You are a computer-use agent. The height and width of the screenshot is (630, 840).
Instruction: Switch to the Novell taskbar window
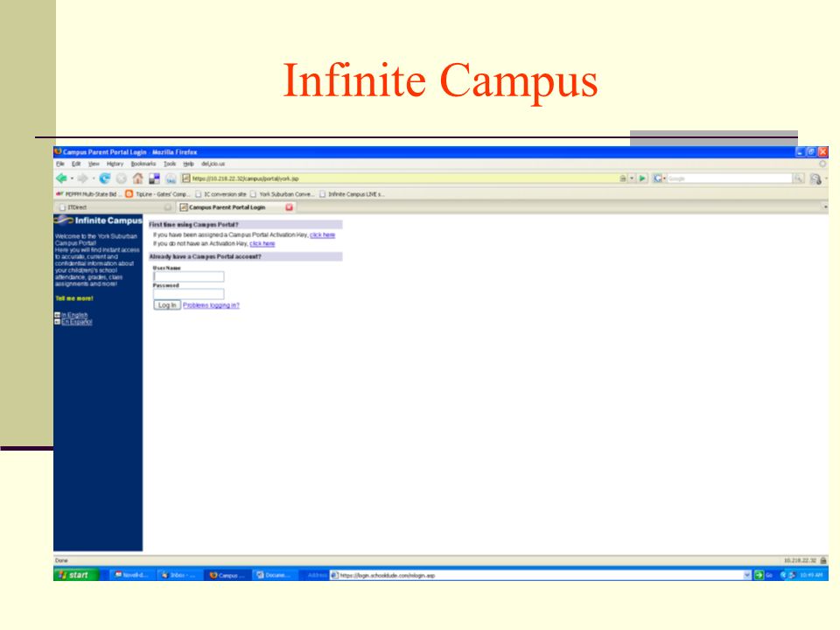[130, 576]
